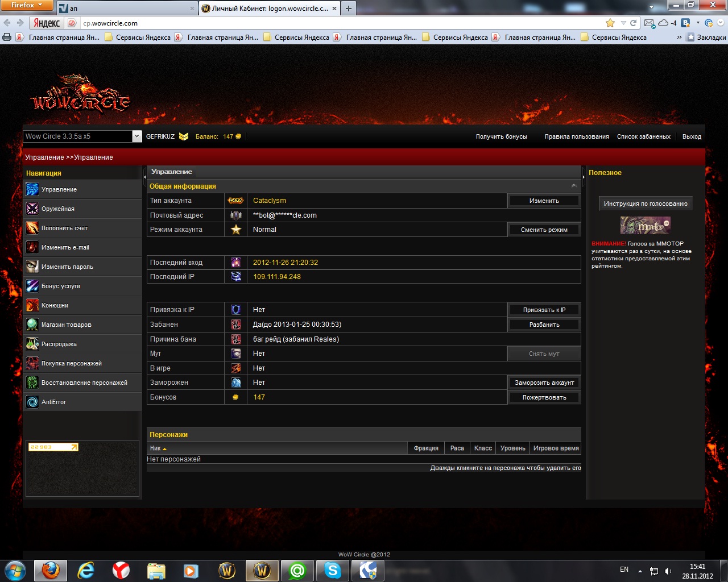Viewport: 728px width, 582px height.
Task: Click the shield icon in Привязка к IP row
Action: pos(236,310)
